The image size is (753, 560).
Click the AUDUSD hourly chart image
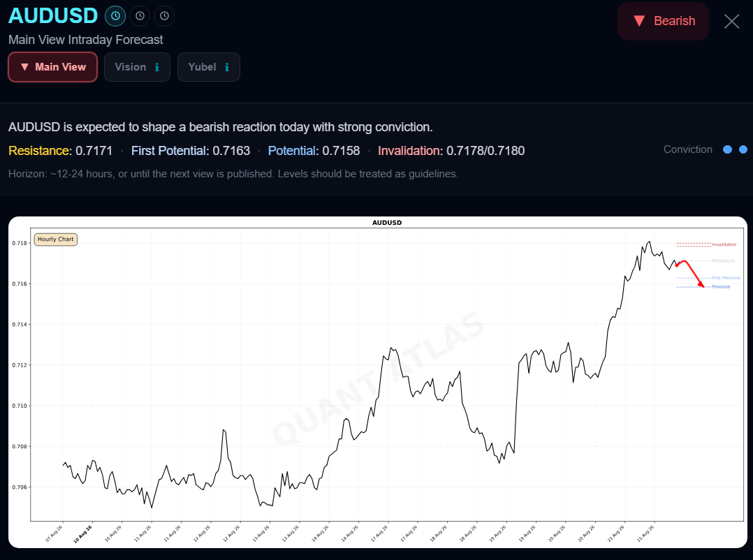coord(377,382)
